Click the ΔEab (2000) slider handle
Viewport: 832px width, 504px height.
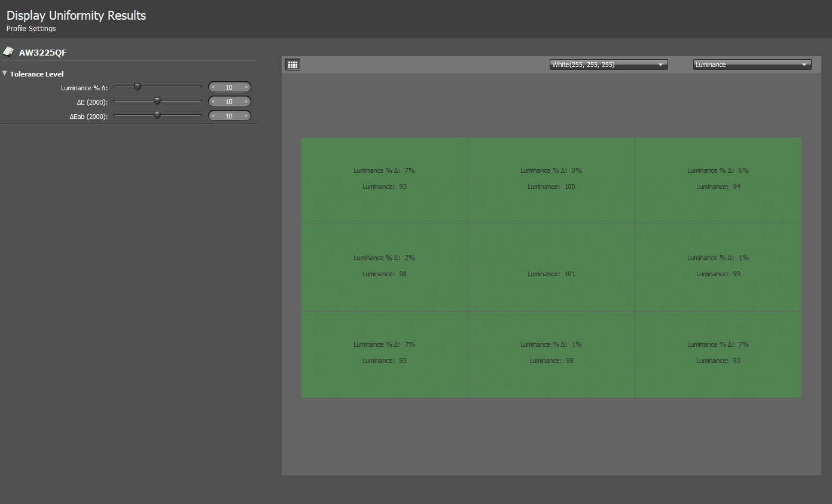tap(157, 115)
